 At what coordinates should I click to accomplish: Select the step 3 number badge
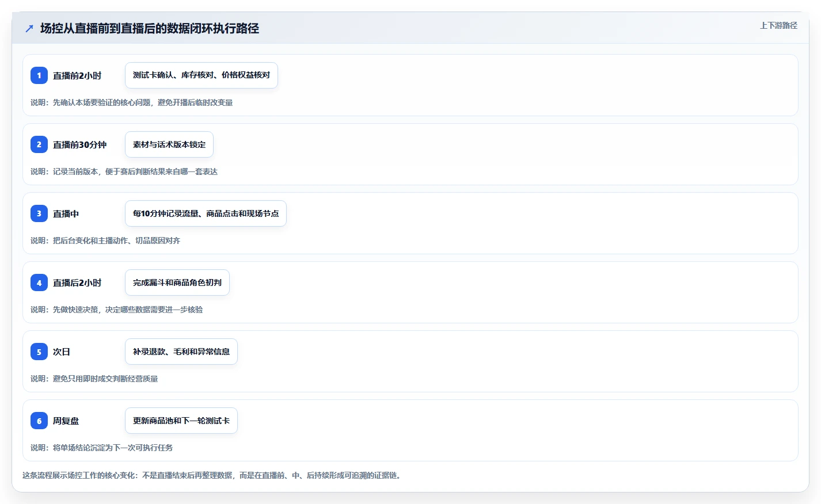(x=39, y=213)
